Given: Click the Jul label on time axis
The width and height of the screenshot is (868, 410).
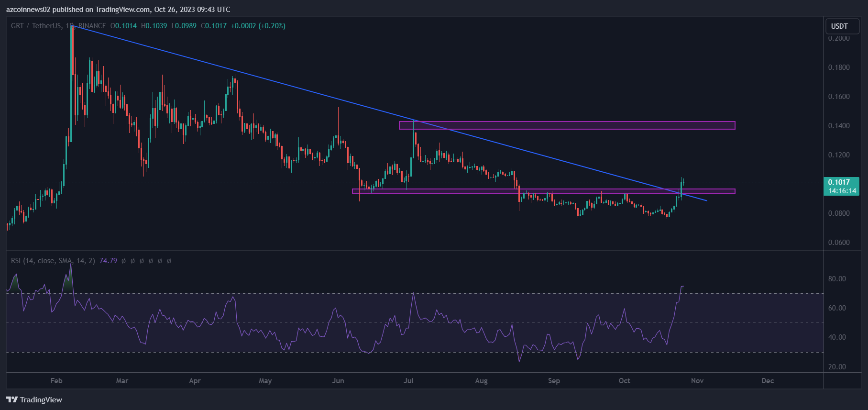Looking at the screenshot, I should click(x=408, y=381).
